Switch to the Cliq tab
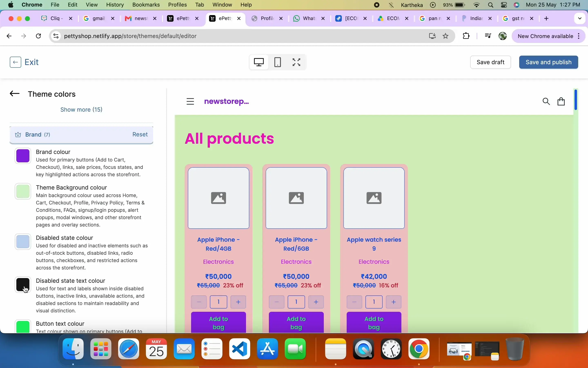This screenshot has width=588, height=368. [x=57, y=18]
